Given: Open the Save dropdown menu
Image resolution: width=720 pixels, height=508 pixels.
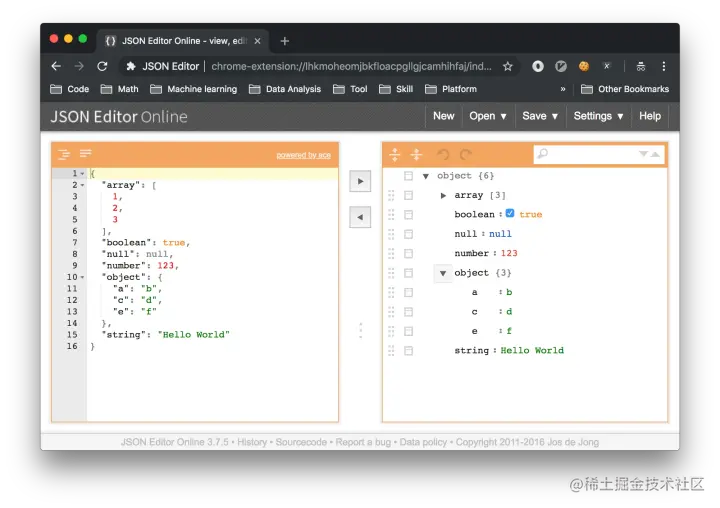Looking at the screenshot, I should pyautogui.click(x=540, y=116).
